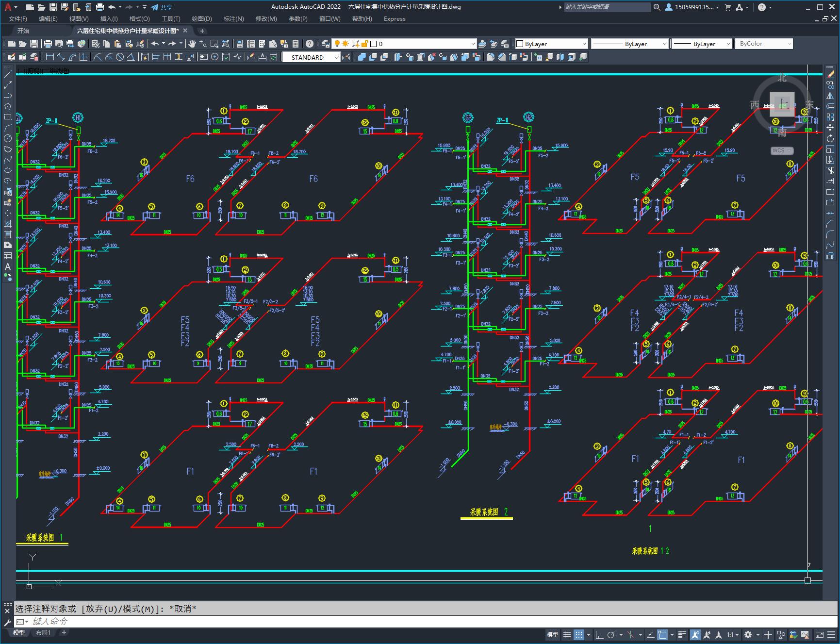Open the 文件(F) menu

tap(18, 18)
